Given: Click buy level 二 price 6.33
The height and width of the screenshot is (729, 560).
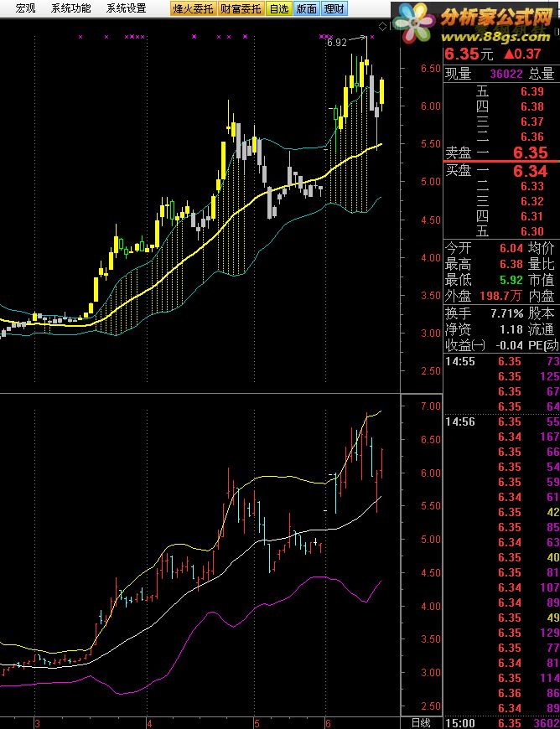Looking at the screenshot, I should point(532,186).
